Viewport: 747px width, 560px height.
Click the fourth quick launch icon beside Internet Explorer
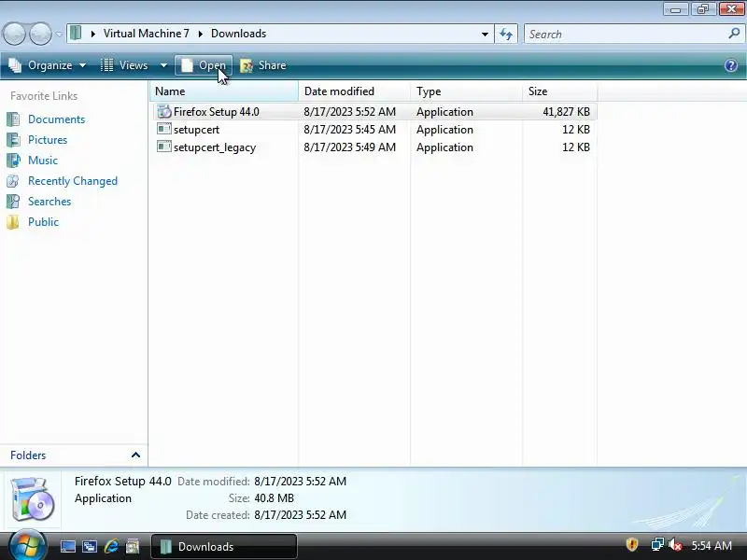pos(133,546)
